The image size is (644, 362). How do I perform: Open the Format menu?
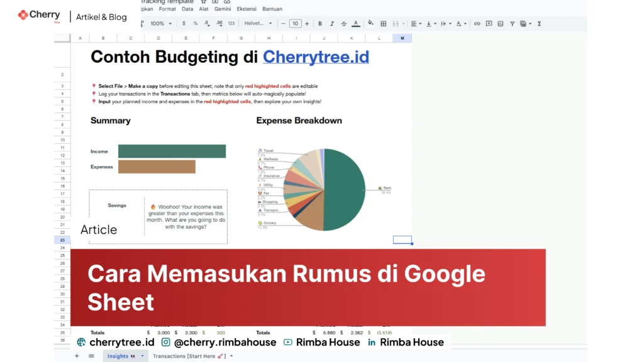point(167,9)
